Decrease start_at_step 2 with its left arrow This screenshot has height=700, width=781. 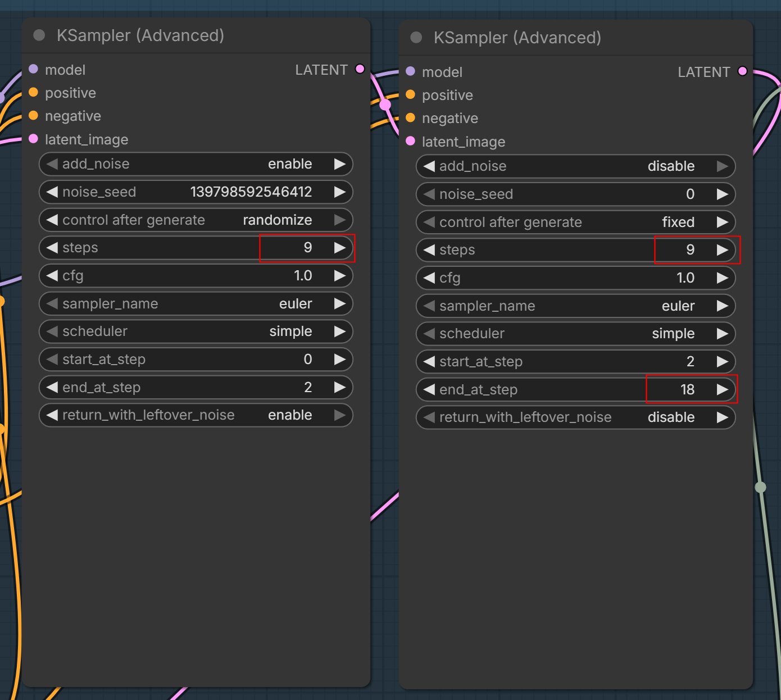click(x=429, y=362)
